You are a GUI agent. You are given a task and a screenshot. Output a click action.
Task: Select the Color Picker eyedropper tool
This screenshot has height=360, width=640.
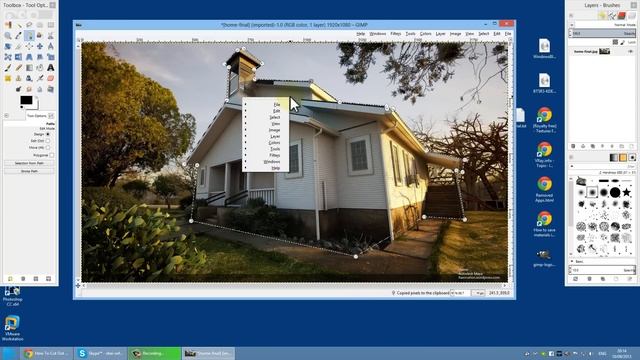click(19, 36)
